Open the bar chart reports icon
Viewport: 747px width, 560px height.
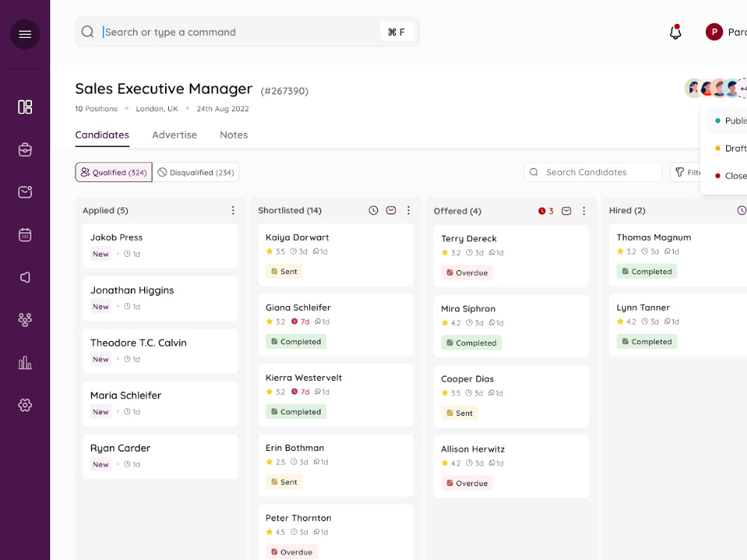click(25, 363)
